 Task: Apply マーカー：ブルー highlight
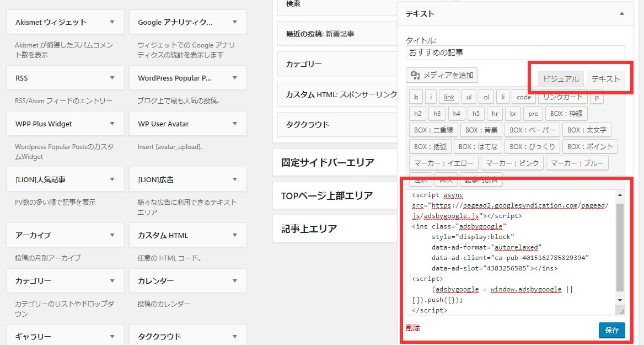[577, 163]
